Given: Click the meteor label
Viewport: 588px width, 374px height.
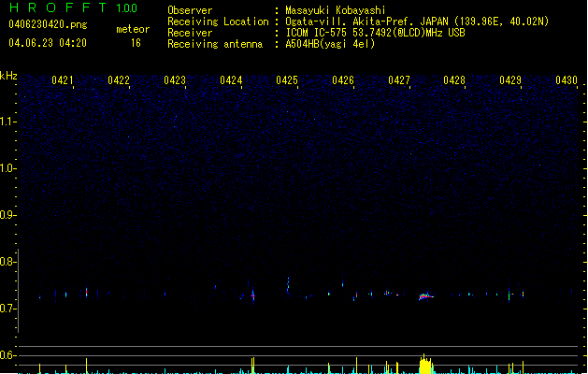Looking at the screenshot, I should [133, 29].
